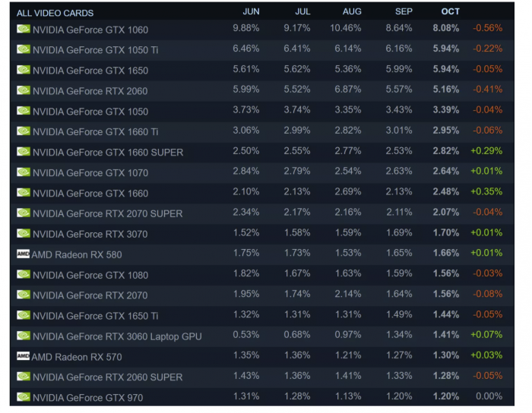Click the AMD logo beside Radeon RX 580

click(x=23, y=254)
